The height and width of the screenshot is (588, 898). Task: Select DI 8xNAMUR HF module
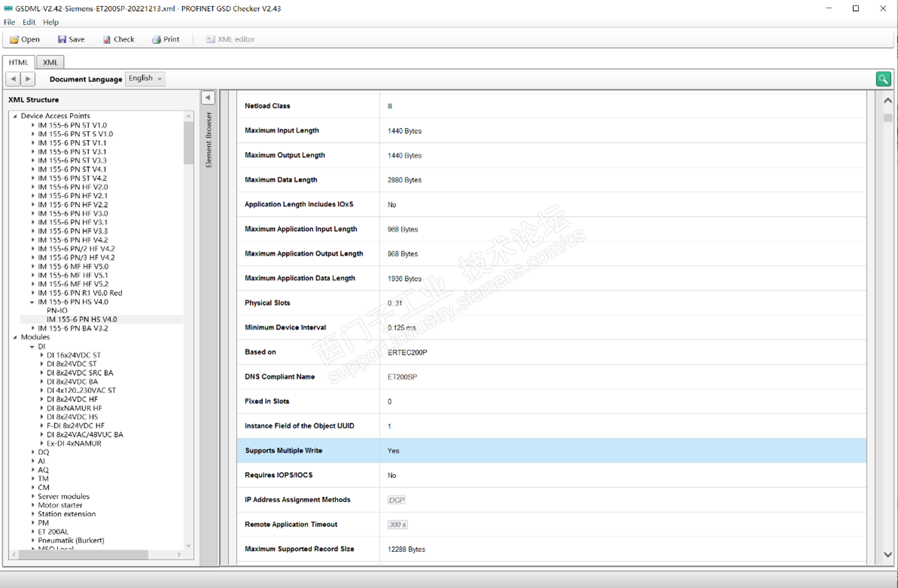click(x=75, y=408)
